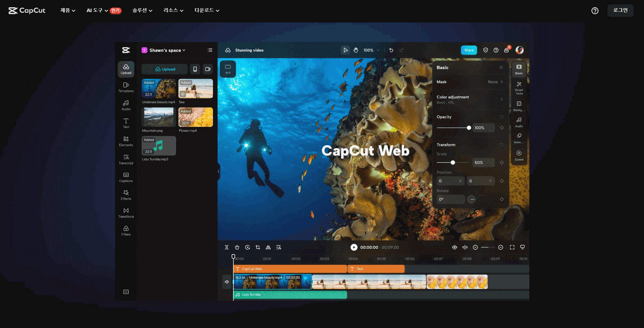Open the Text sidebar panel
Viewport: 644px width, 328px height.
126,123
